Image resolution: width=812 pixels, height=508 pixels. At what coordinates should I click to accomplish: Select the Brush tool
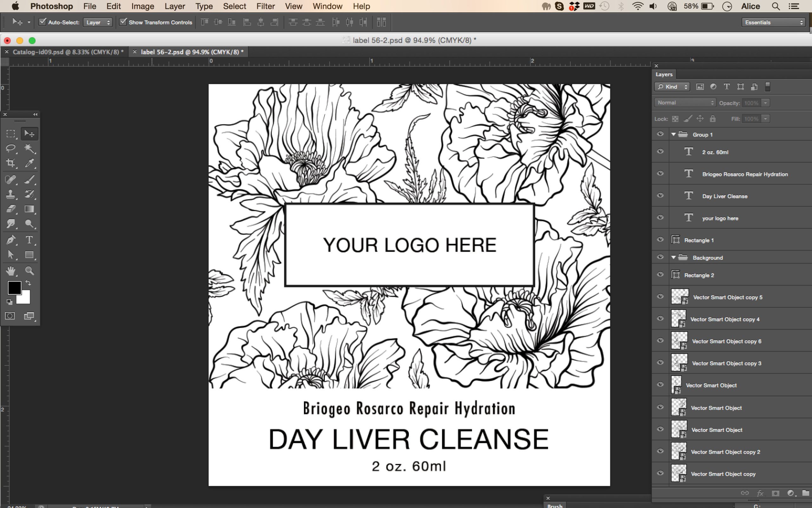point(29,179)
